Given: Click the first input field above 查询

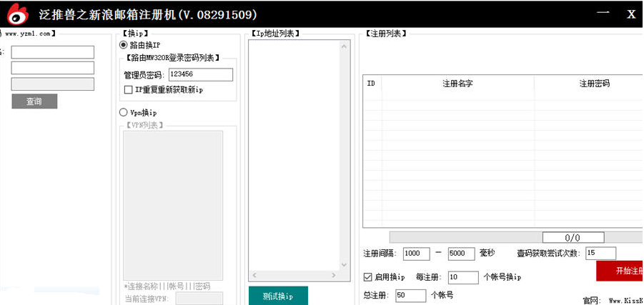Looking at the screenshot, I should (x=53, y=52).
